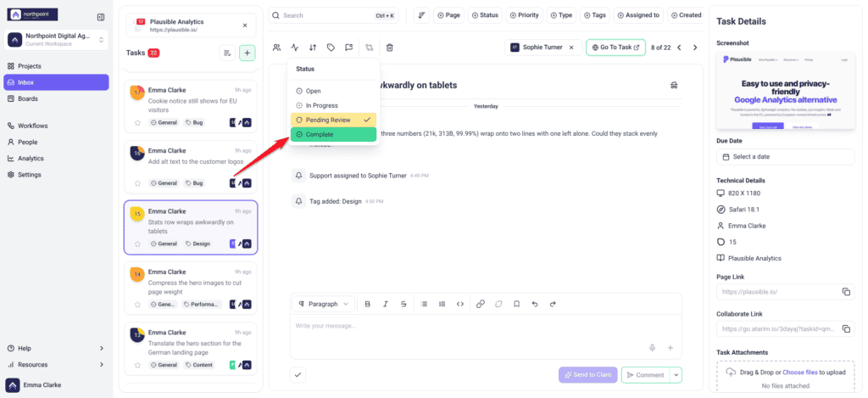868x398 pixels.
Task: Insert a numbered list
Action: [x=442, y=304]
